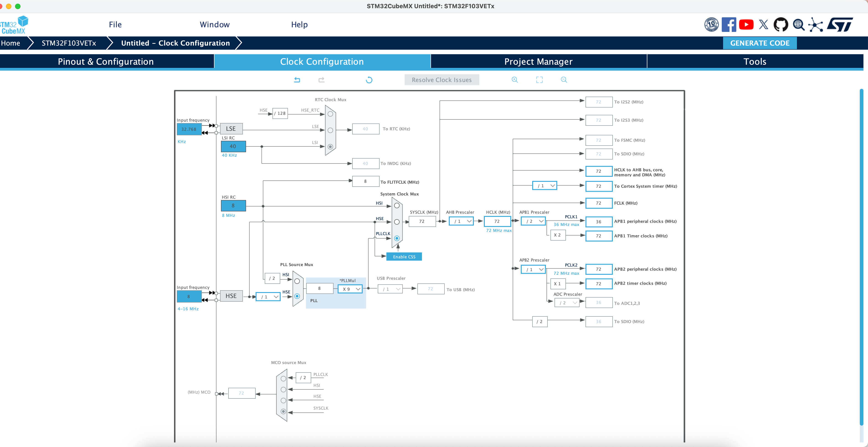
Task: Click the reset clock configuration icon
Action: point(369,80)
